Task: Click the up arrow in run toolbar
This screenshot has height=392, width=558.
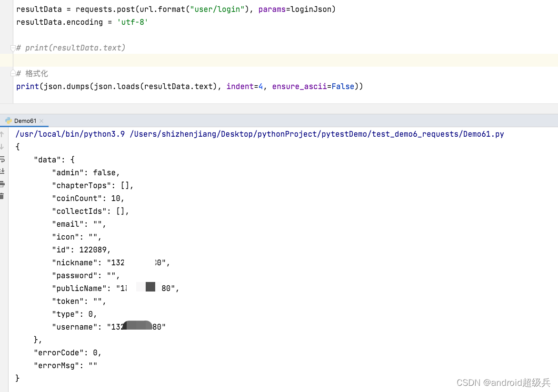Action: (x=2, y=134)
